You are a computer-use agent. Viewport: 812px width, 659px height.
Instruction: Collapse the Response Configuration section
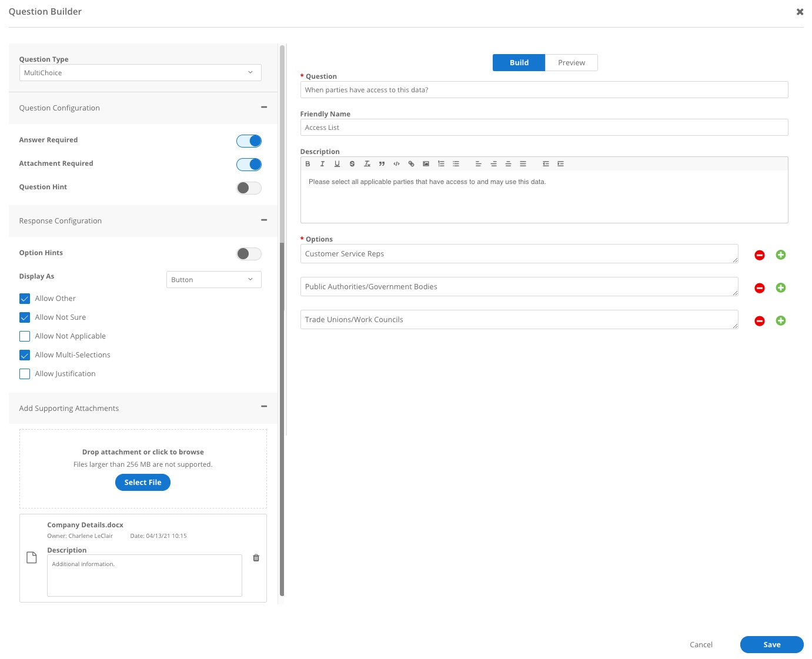(x=264, y=220)
